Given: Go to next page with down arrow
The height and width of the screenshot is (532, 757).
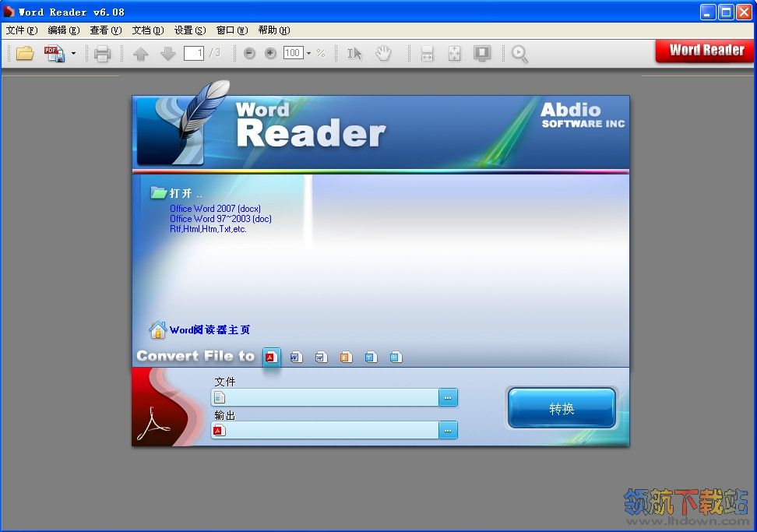Looking at the screenshot, I should pyautogui.click(x=167, y=53).
